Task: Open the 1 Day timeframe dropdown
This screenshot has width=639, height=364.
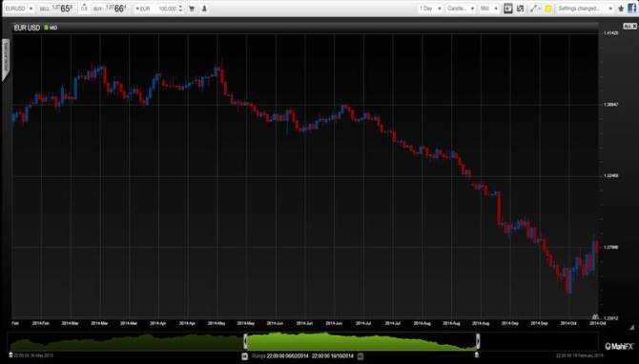Action: (x=430, y=9)
